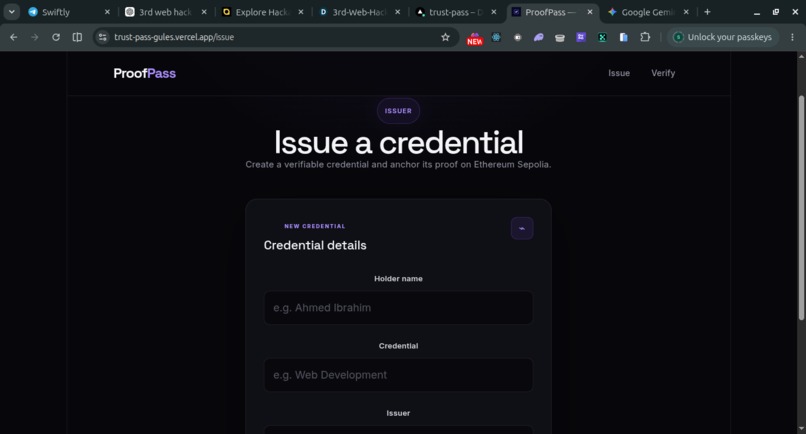Click the page vertical scrollbar
This screenshot has width=806, height=434.
coord(801,208)
